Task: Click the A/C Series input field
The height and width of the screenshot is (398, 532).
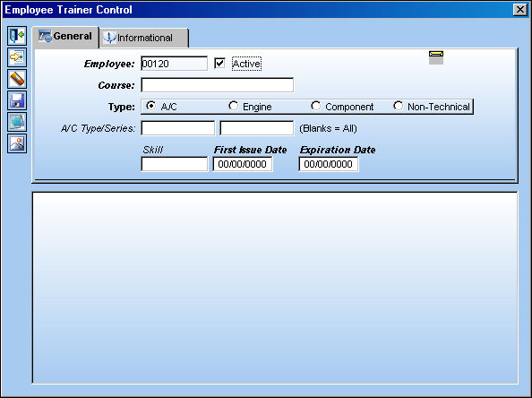Action: (x=257, y=128)
